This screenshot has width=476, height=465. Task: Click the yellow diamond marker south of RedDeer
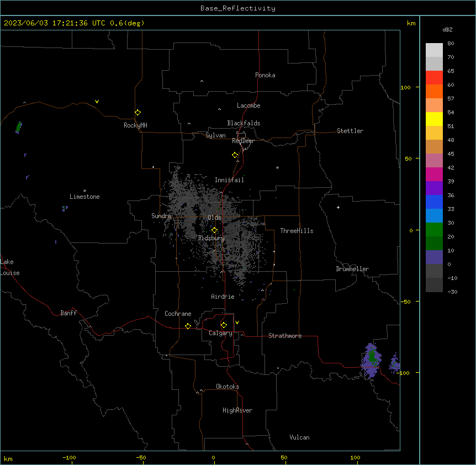(235, 155)
